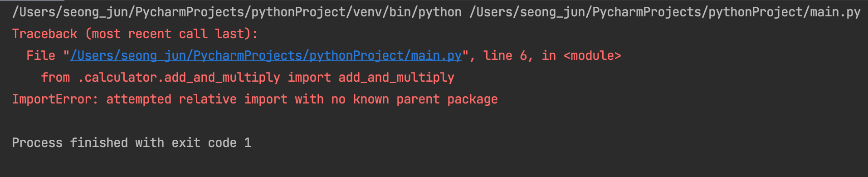Viewport: 868px width, 177px height.
Task: Click the 'Traceback (most recent call last):' line
Action: tap(135, 34)
